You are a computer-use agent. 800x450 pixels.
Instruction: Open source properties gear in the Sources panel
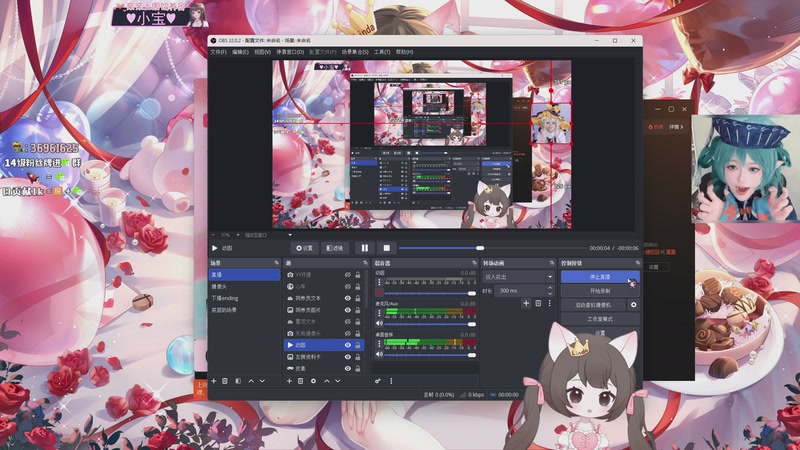[313, 381]
